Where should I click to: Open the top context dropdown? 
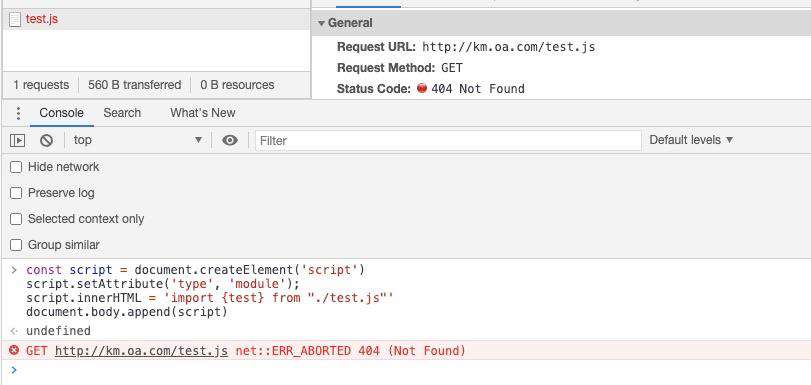coord(138,140)
